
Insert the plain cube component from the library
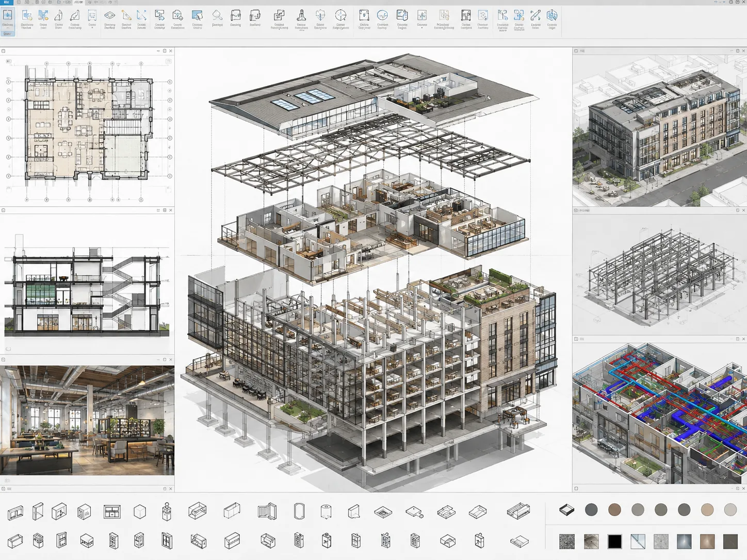139,512
